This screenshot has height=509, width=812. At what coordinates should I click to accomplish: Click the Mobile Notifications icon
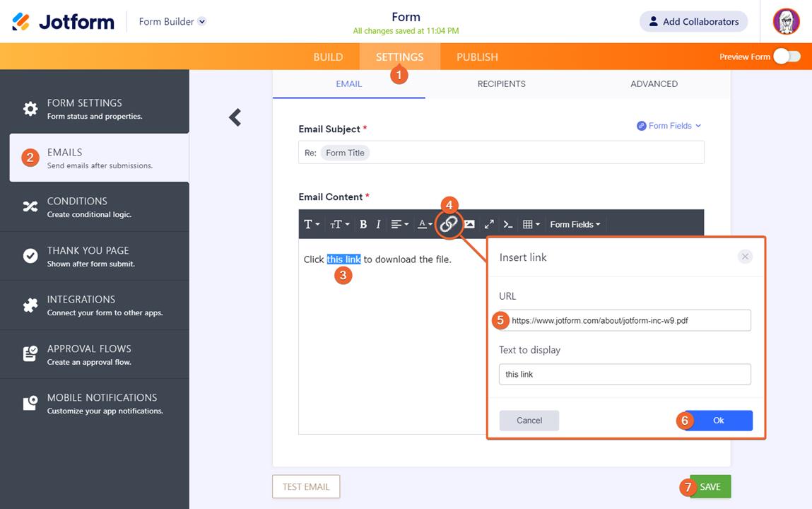point(30,403)
